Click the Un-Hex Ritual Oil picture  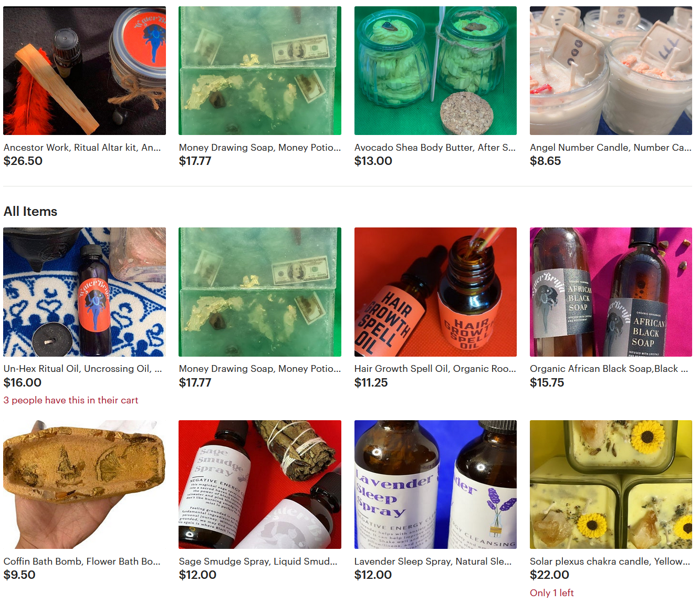click(x=85, y=292)
